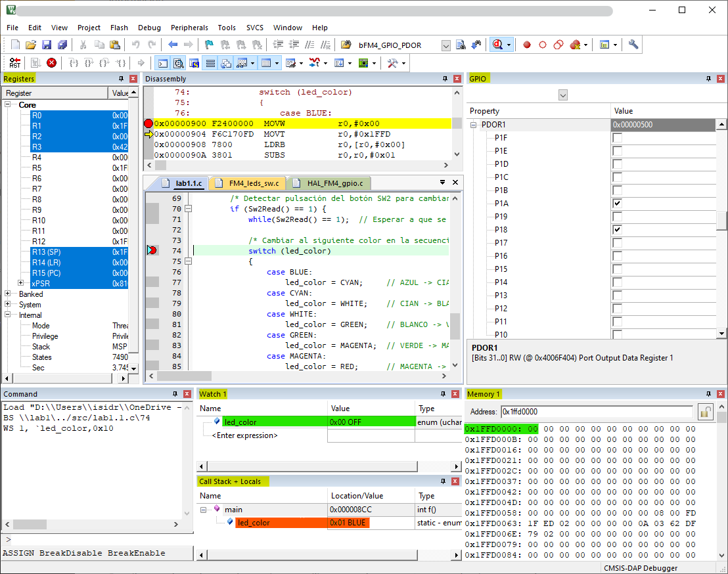The width and height of the screenshot is (728, 574).
Task: Click the Save file floppy disk icon
Action: pos(47,45)
